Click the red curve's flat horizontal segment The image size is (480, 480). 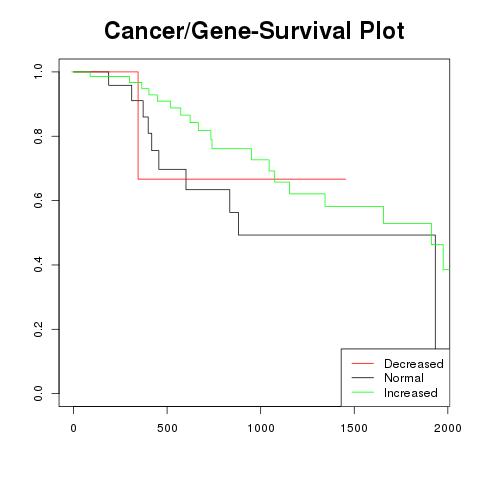tap(242, 179)
